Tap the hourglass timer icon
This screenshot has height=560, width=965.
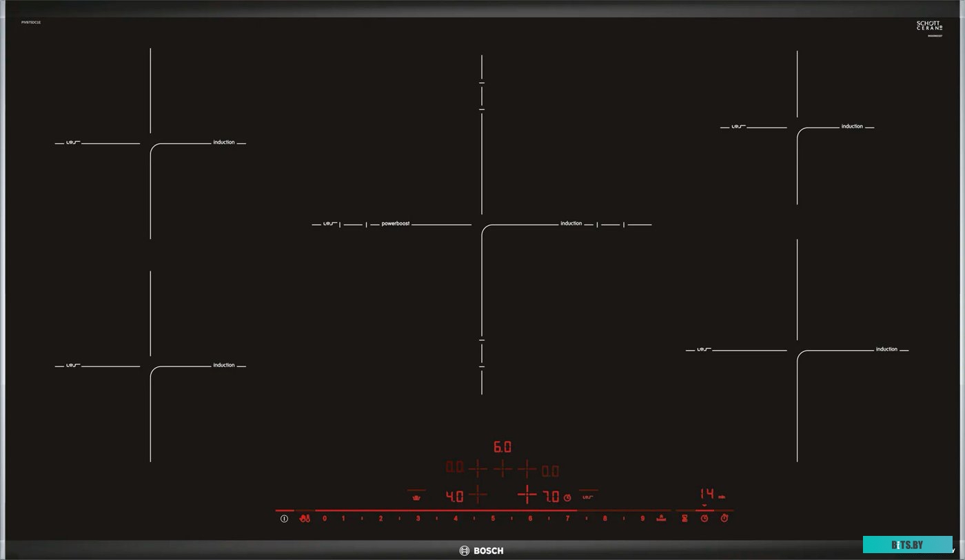point(684,518)
